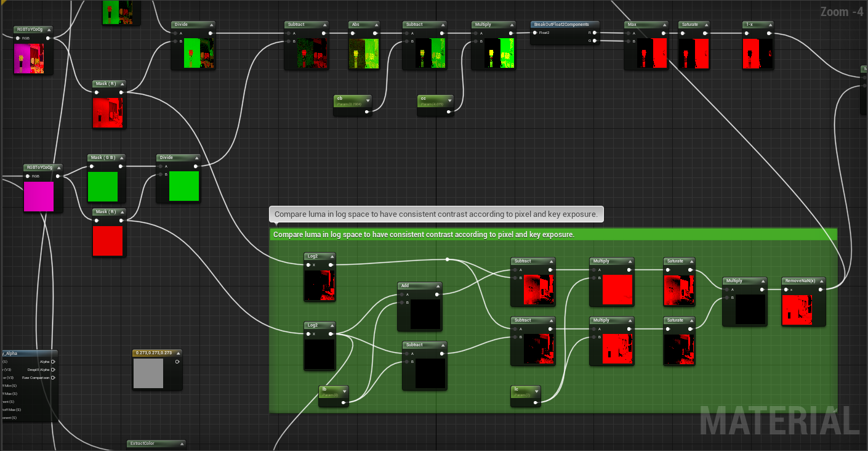Viewport: 868px width, 451px height.
Task: Collapse the preview of the upper Log2 node
Action: point(332,256)
